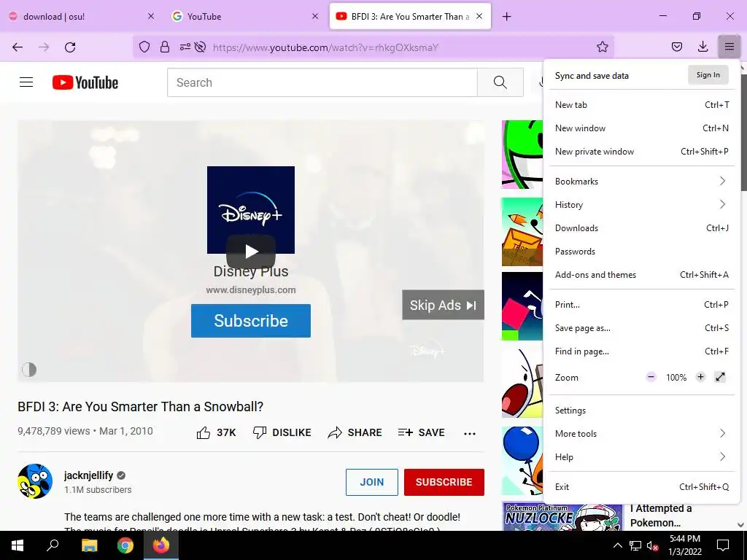
Task: Click the Firefox back arrow
Action: 18,47
